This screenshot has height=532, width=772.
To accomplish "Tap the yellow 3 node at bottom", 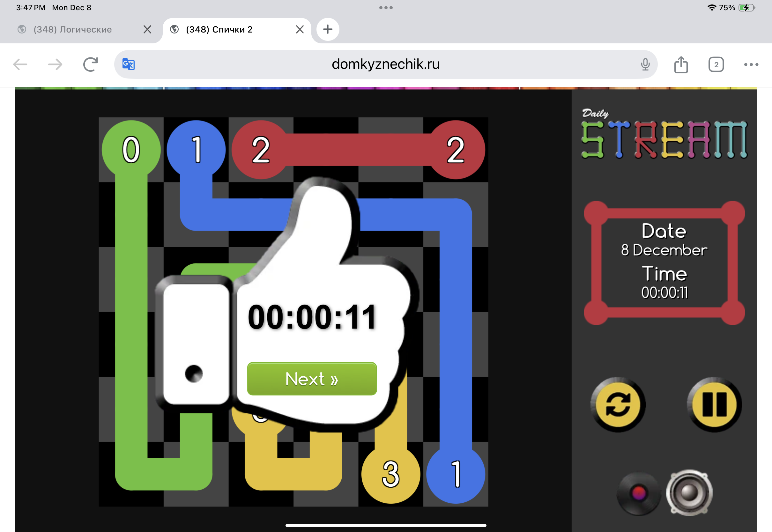I will point(390,474).
